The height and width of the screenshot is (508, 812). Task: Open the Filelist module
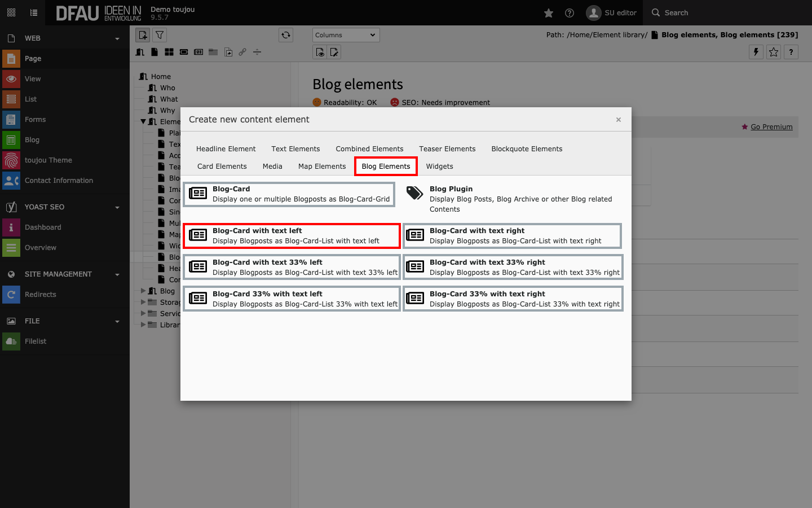pyautogui.click(x=36, y=341)
